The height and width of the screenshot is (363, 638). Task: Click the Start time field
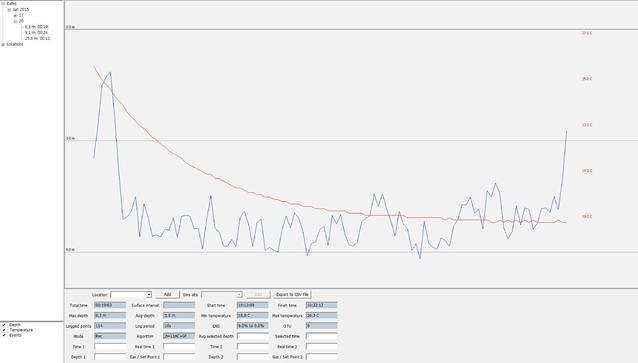point(252,305)
